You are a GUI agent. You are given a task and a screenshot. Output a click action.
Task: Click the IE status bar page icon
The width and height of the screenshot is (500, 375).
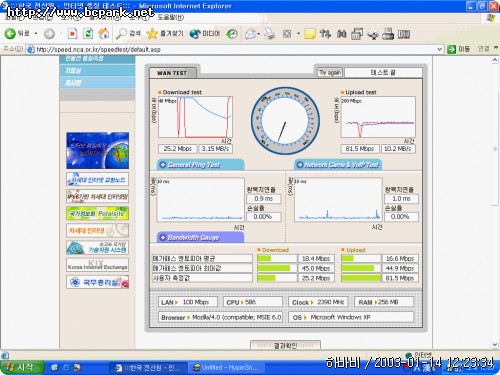(x=5, y=355)
